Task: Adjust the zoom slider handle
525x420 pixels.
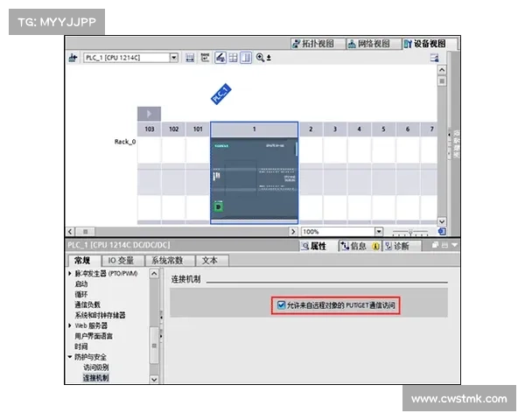Action: 410,232
